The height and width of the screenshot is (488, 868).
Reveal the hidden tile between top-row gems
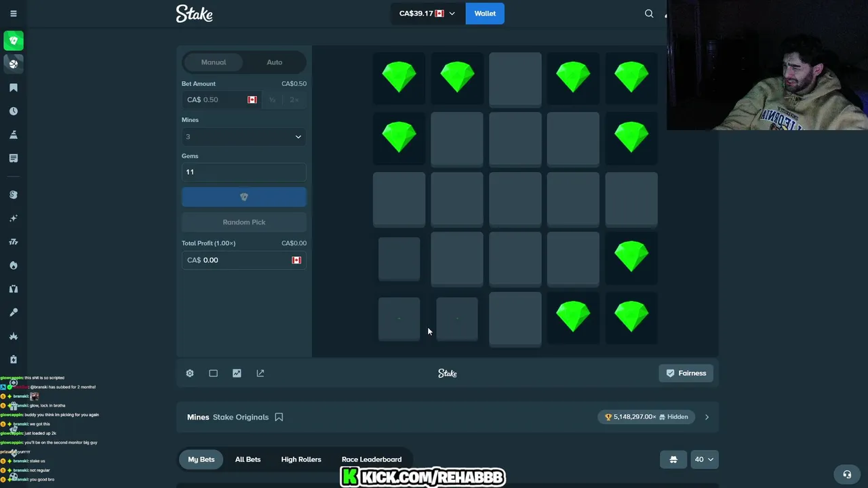(x=515, y=79)
